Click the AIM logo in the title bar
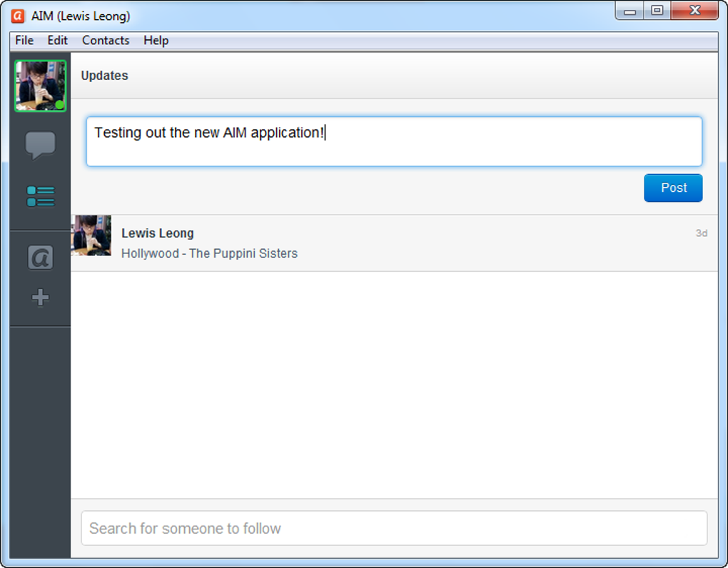Viewport: 728px width, 568px height. pyautogui.click(x=16, y=14)
